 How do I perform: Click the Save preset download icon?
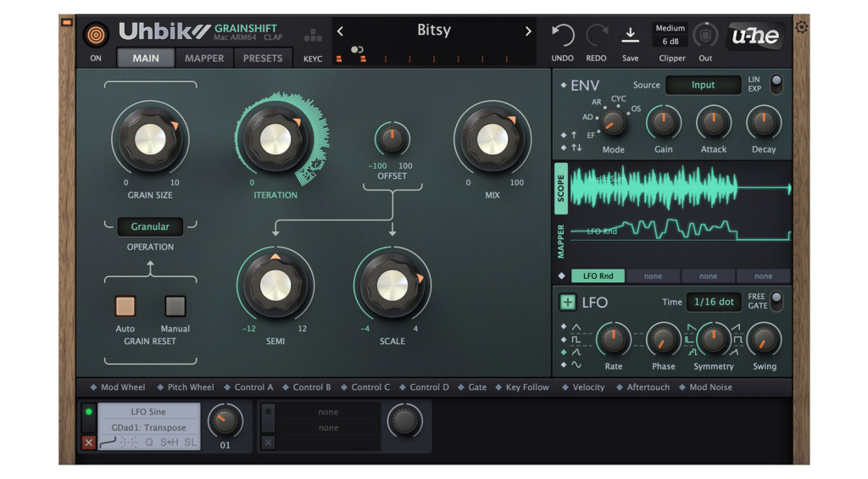point(630,35)
